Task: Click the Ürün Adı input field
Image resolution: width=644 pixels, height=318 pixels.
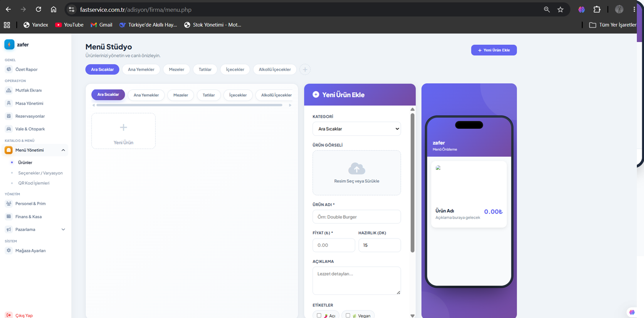Action: click(357, 217)
